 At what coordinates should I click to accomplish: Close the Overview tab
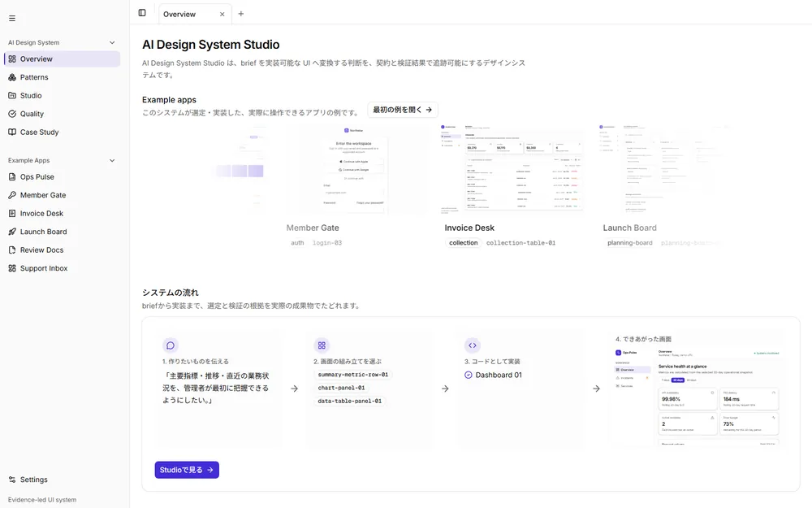pos(222,14)
